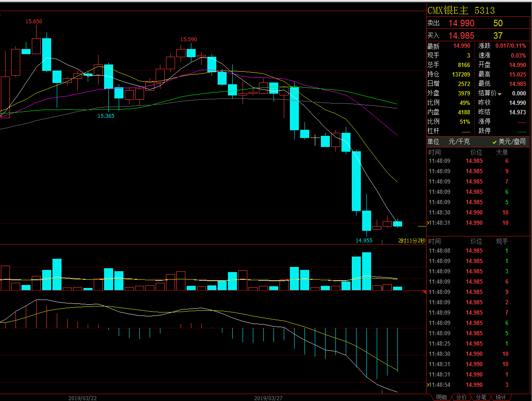Select the 11:48:08 row in the detail list
This screenshot has width=532, height=401.
pyautogui.click(x=478, y=251)
